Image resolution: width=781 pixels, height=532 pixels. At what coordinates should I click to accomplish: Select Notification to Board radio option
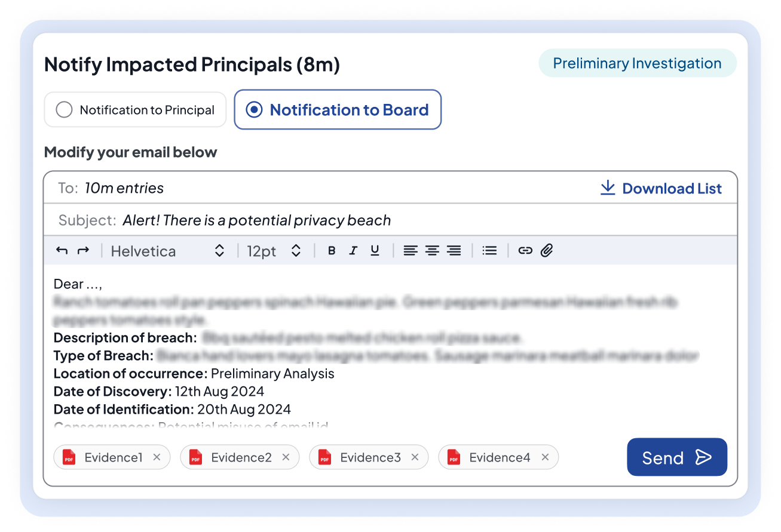pyautogui.click(x=338, y=110)
